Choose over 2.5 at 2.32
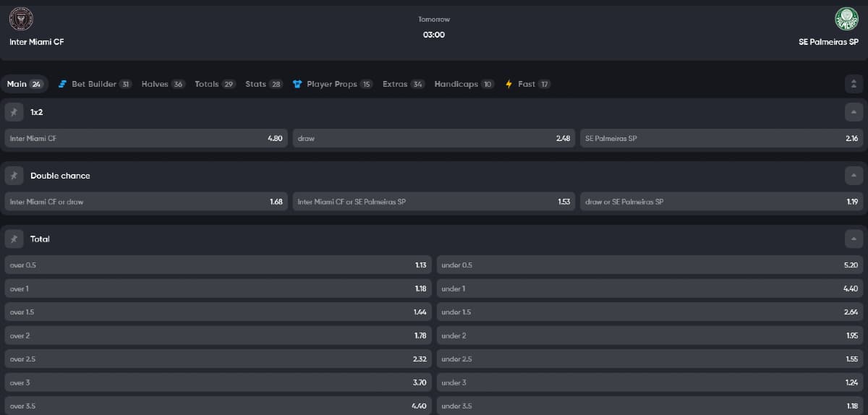Viewport: 868px width, 415px height. pyautogui.click(x=218, y=359)
